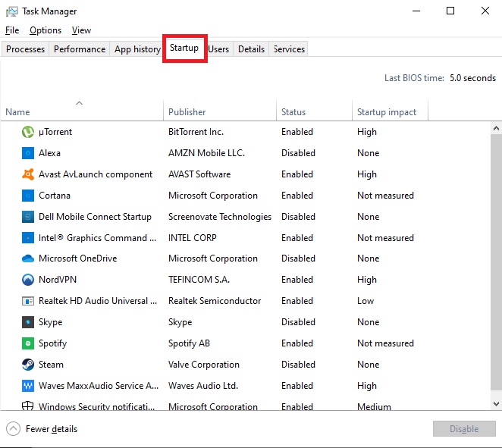Click the Disable button
Viewport: 502px width, 448px height.
point(464,429)
